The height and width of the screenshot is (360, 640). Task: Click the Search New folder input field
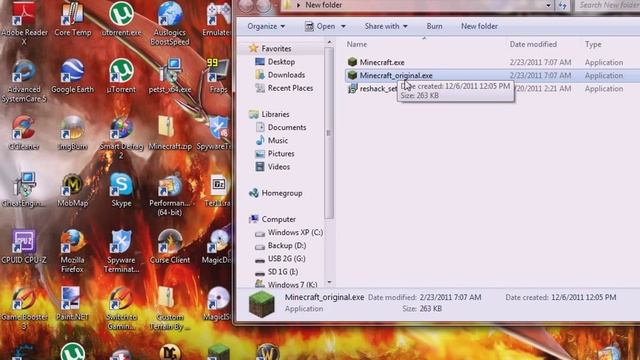pos(607,5)
